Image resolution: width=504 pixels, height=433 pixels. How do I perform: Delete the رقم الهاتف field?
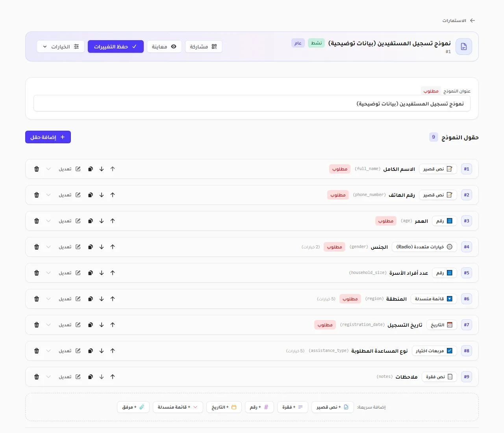[37, 195]
